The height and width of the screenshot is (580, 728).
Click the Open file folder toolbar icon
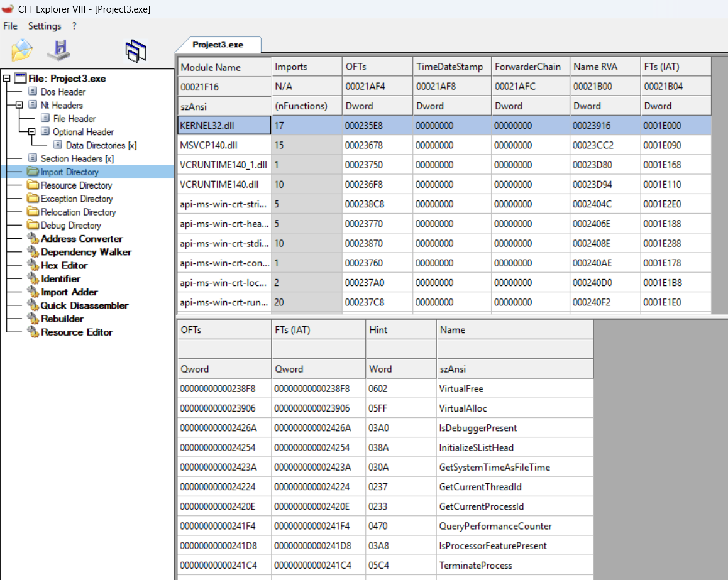(x=22, y=50)
